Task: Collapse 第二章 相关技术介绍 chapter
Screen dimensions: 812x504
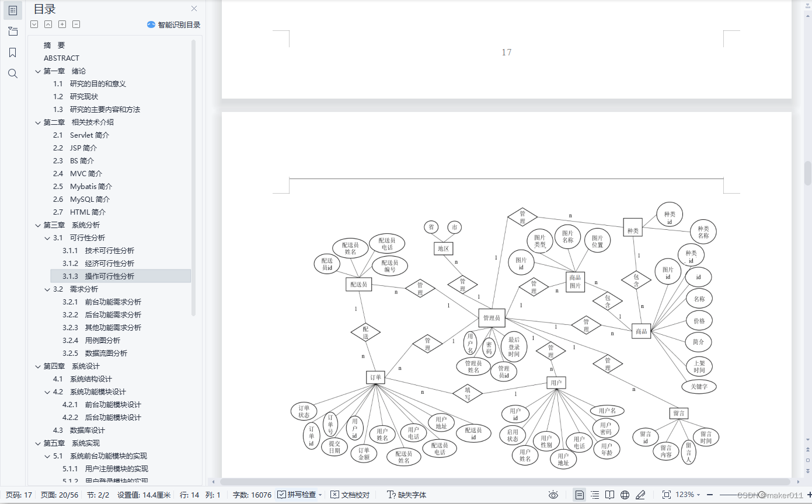Action: coord(38,123)
